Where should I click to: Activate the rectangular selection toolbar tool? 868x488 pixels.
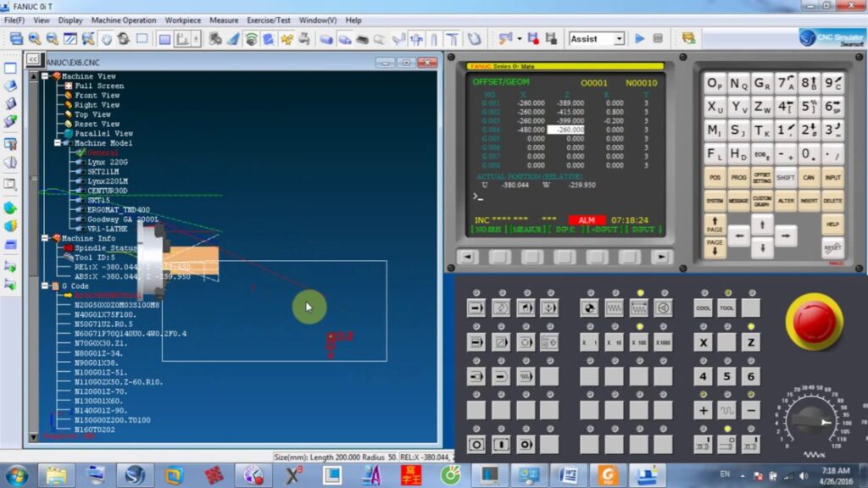pyautogui.click(x=141, y=37)
